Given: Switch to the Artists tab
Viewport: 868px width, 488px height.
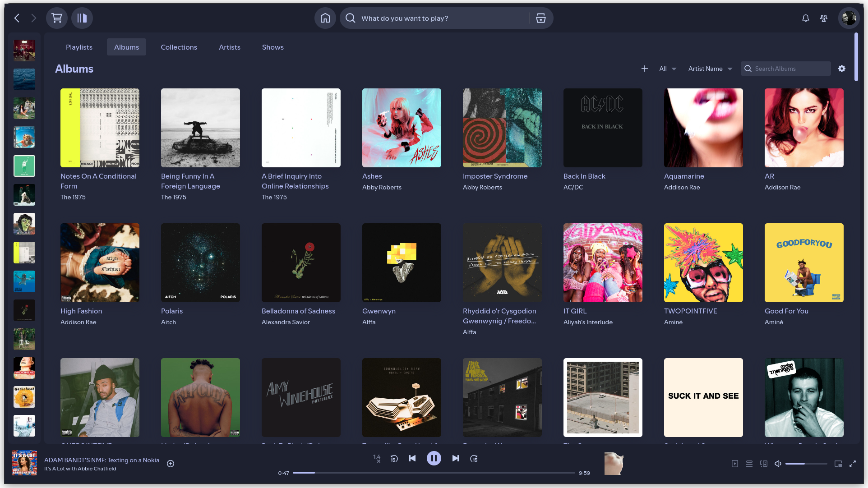Looking at the screenshot, I should [229, 47].
